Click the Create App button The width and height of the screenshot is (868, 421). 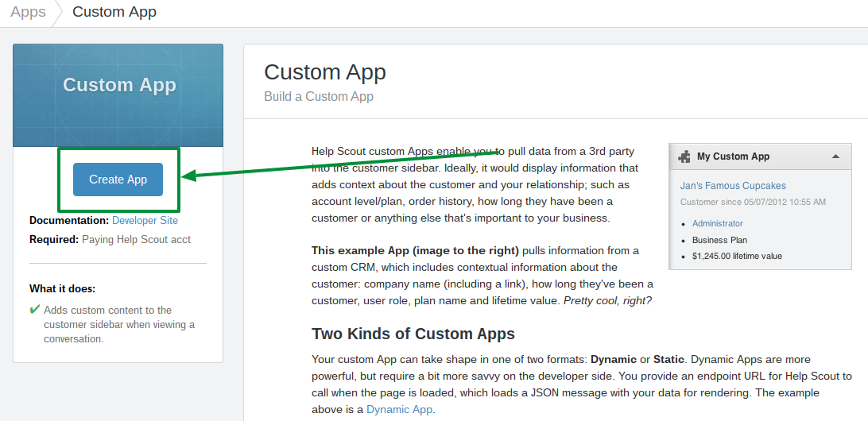click(118, 180)
